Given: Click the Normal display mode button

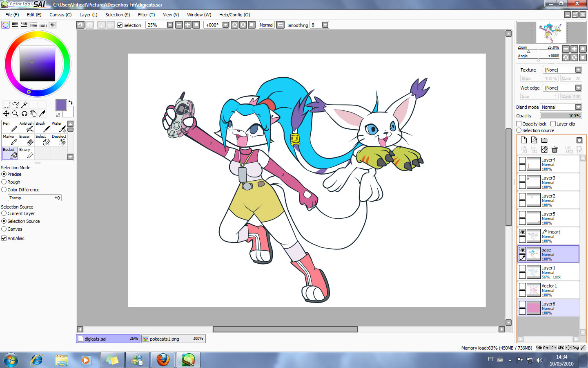Looking at the screenshot, I should pyautogui.click(x=266, y=25).
